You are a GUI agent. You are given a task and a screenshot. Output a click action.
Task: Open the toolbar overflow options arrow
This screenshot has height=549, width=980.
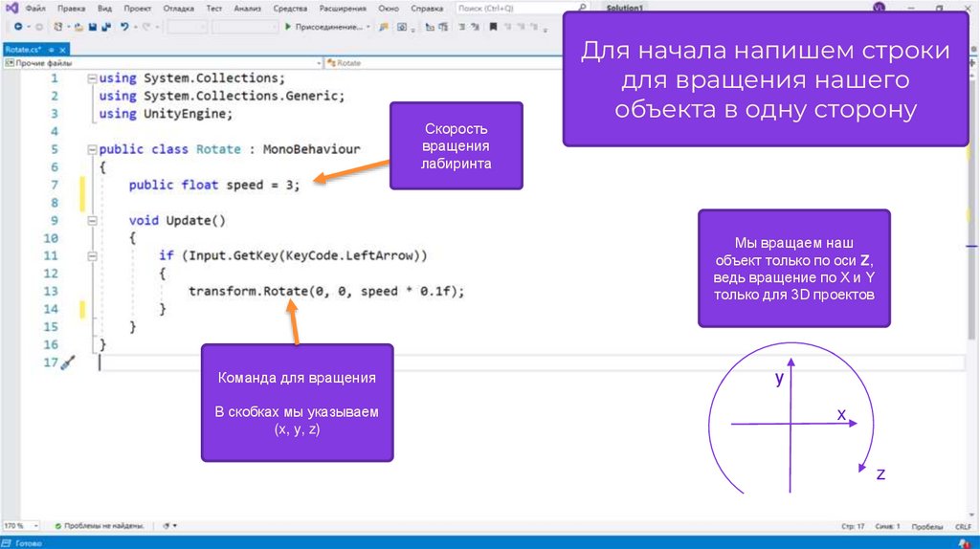point(546,29)
